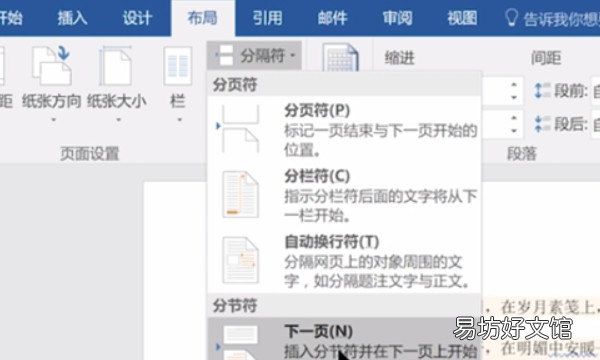This screenshot has width=600, height=360.
Task: Decrease the upper indent spinner value
Action: click(x=514, y=98)
